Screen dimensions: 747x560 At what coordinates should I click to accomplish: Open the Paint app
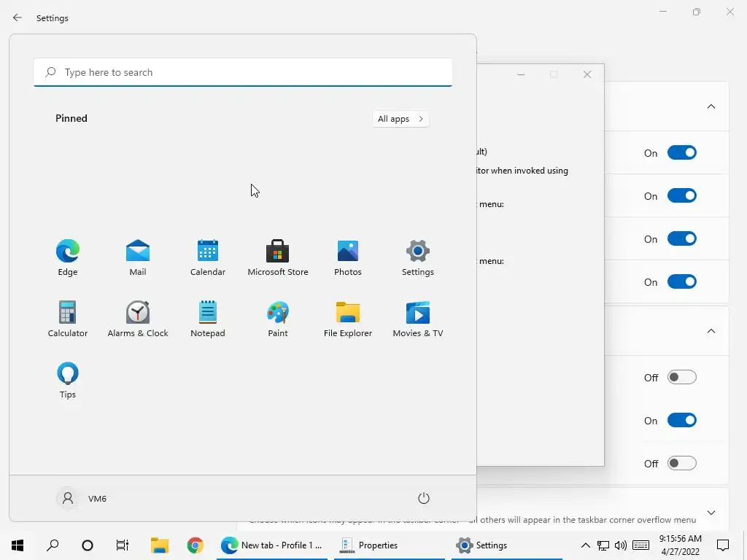pos(278,319)
